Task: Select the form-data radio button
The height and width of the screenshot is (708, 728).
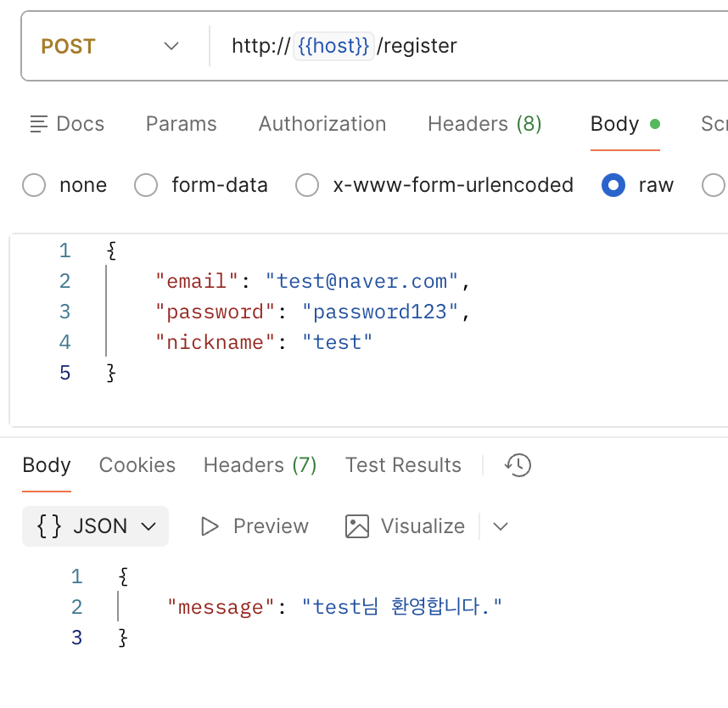Action: pyautogui.click(x=147, y=185)
